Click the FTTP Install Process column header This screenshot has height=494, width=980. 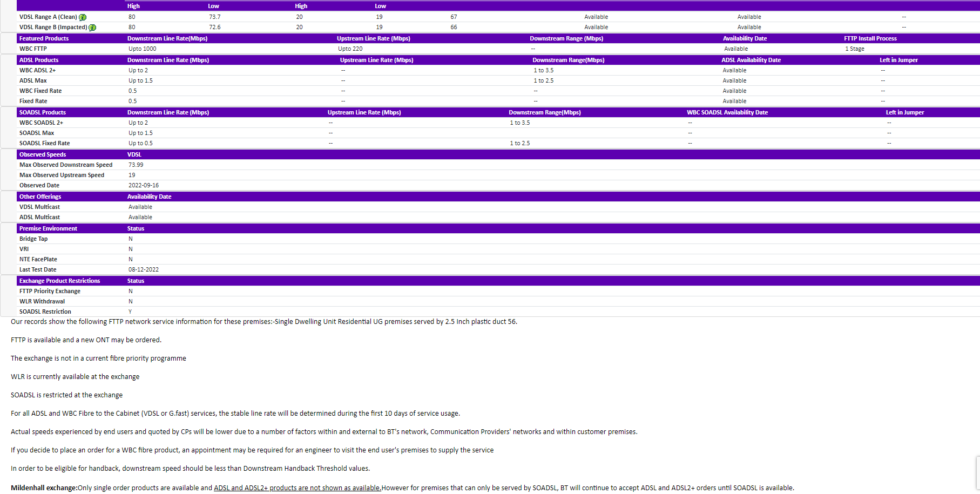[x=870, y=38]
